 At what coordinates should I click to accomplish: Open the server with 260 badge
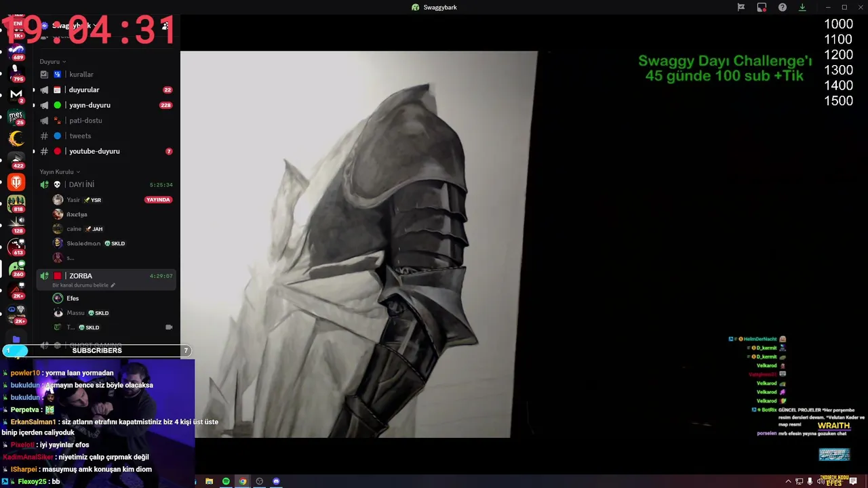[x=17, y=268]
